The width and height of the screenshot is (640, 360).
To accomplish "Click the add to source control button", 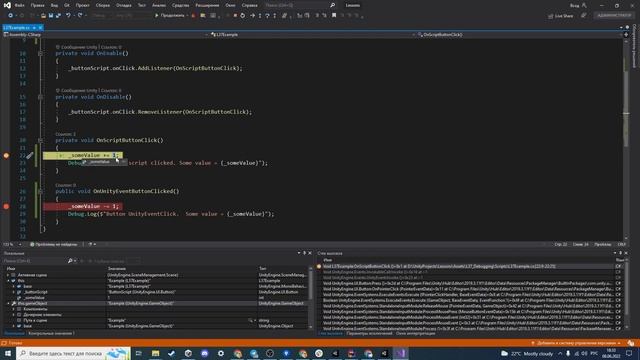I will tap(576, 343).
